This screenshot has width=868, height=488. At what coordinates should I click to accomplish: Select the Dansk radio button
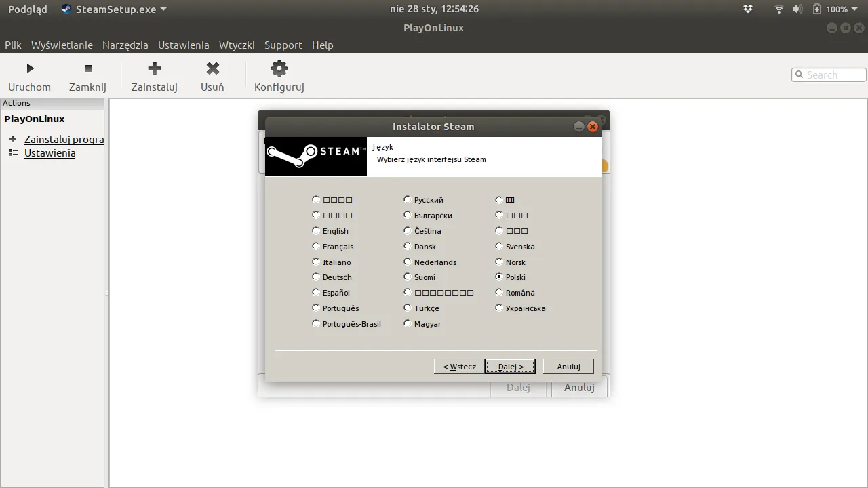pos(408,246)
